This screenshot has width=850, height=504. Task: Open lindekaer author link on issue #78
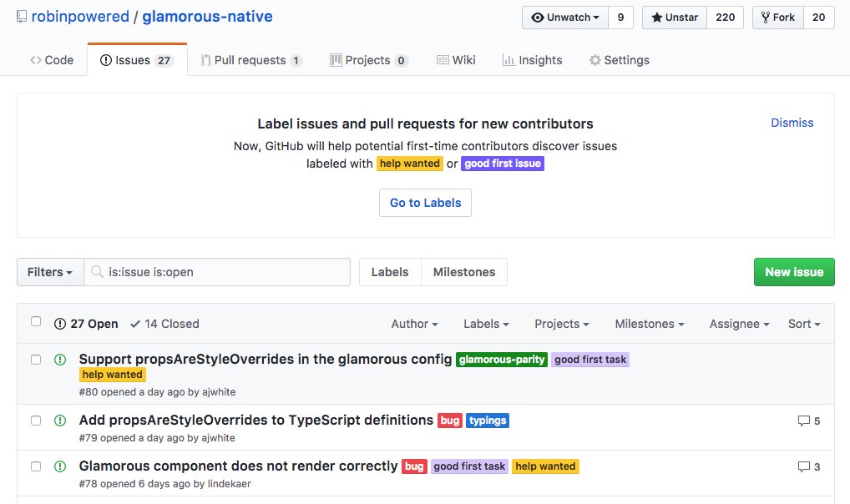tap(230, 484)
